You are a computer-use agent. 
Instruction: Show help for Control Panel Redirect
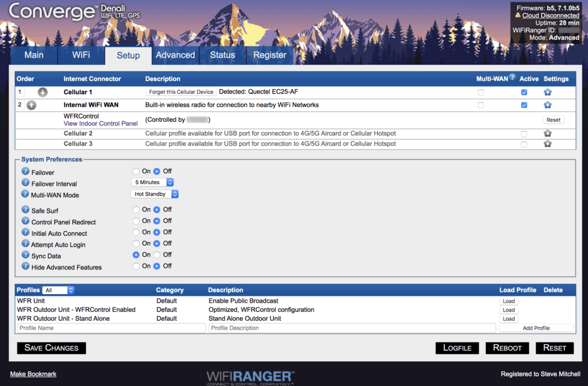(25, 221)
